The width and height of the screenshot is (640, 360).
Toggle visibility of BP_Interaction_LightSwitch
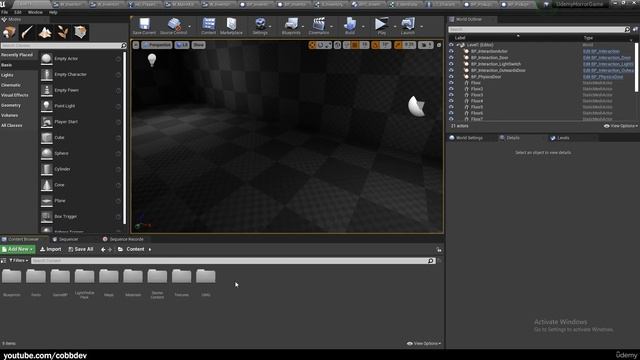pos(451,64)
